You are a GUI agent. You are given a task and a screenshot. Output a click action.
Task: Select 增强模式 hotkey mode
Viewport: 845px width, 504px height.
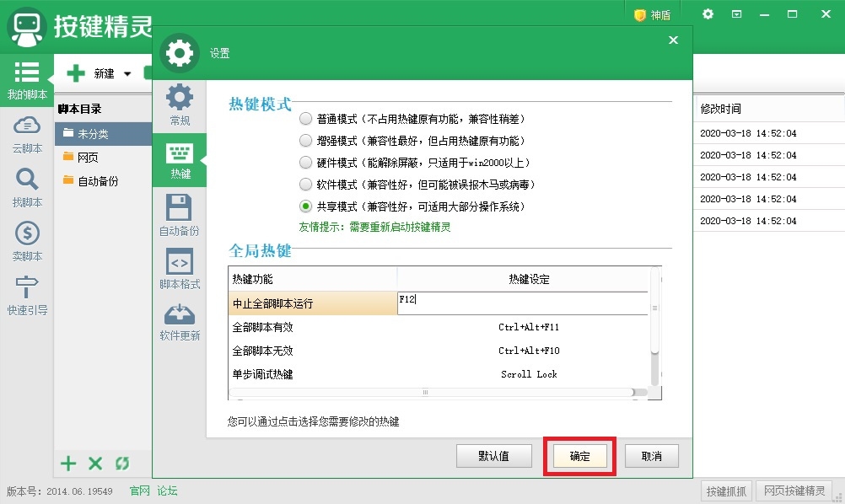(306, 141)
